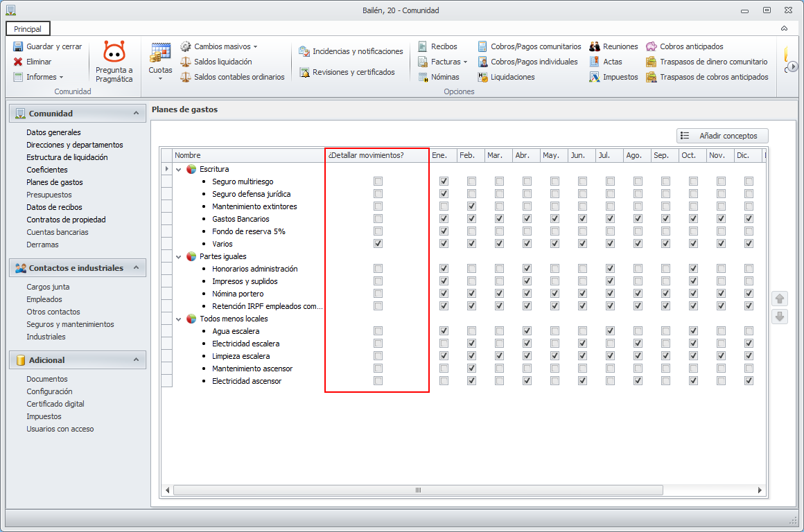Open Cuentas bancarias link in sidebar

pyautogui.click(x=58, y=232)
